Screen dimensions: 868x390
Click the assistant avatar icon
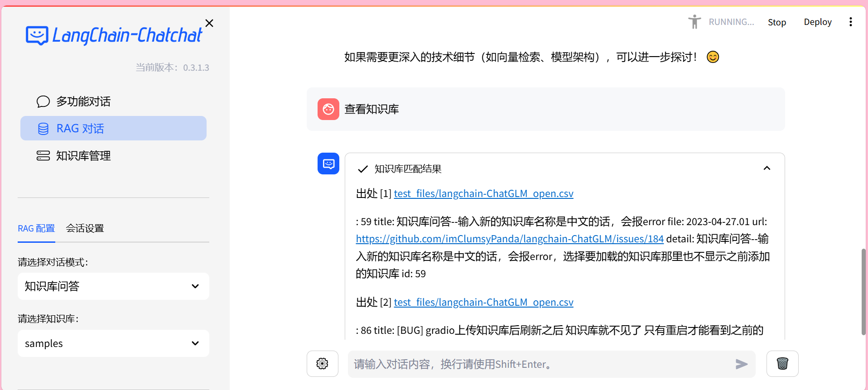(328, 164)
